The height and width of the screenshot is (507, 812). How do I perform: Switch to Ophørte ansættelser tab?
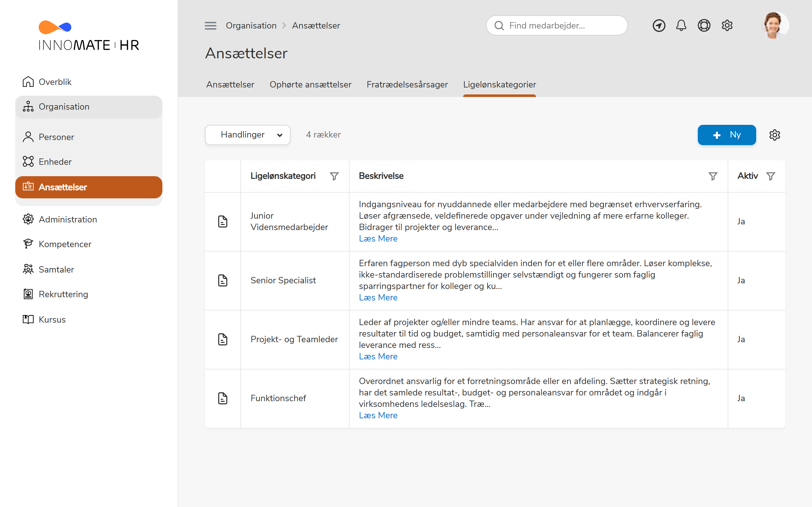pyautogui.click(x=311, y=85)
